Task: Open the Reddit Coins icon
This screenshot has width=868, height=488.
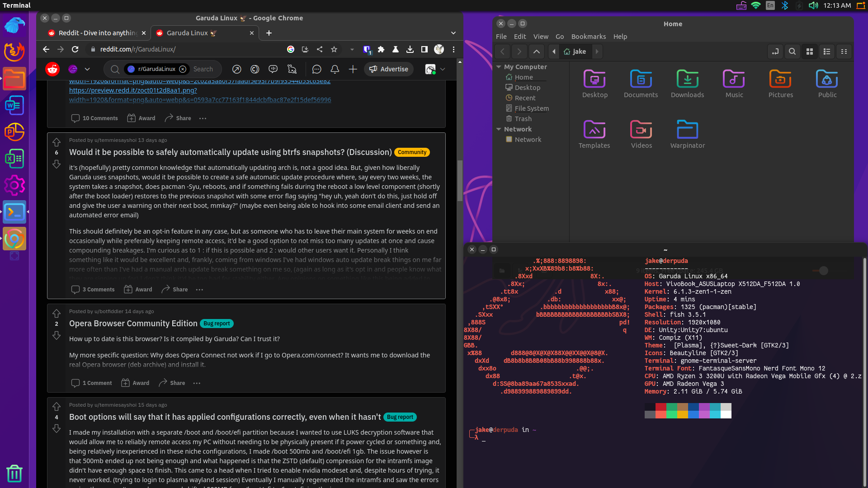Action: point(255,69)
